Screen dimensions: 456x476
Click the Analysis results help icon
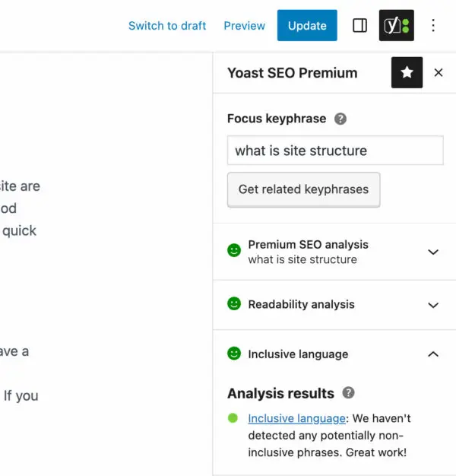pos(348,393)
